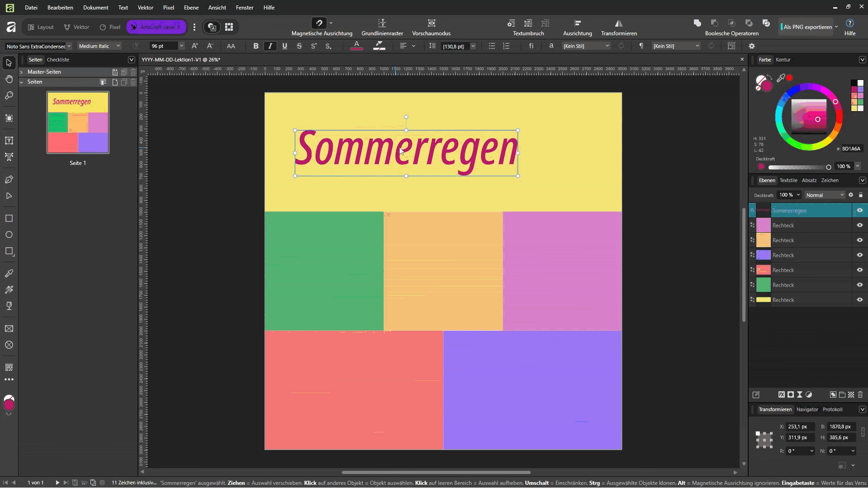Image resolution: width=868 pixels, height=488 pixels.
Task: Click the Deckkraft opacity slider
Action: [799, 167]
